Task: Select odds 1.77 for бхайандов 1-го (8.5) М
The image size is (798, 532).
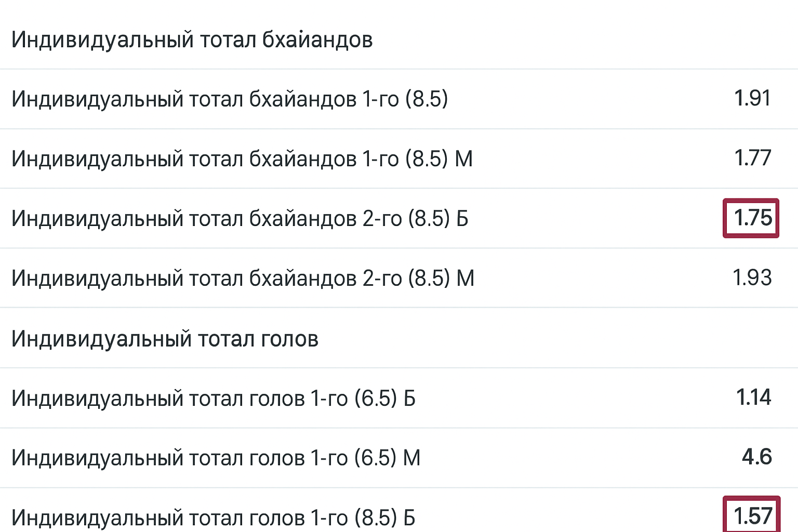Action: point(752,158)
